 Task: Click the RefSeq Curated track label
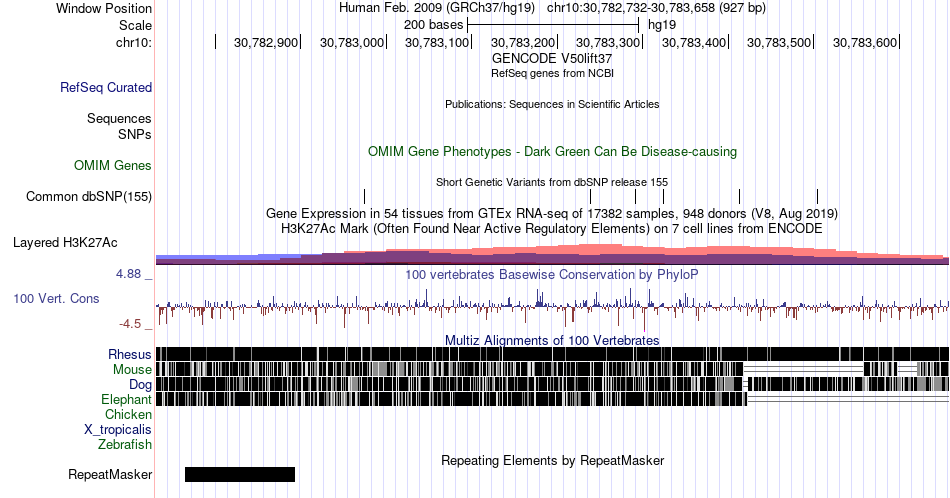point(105,87)
